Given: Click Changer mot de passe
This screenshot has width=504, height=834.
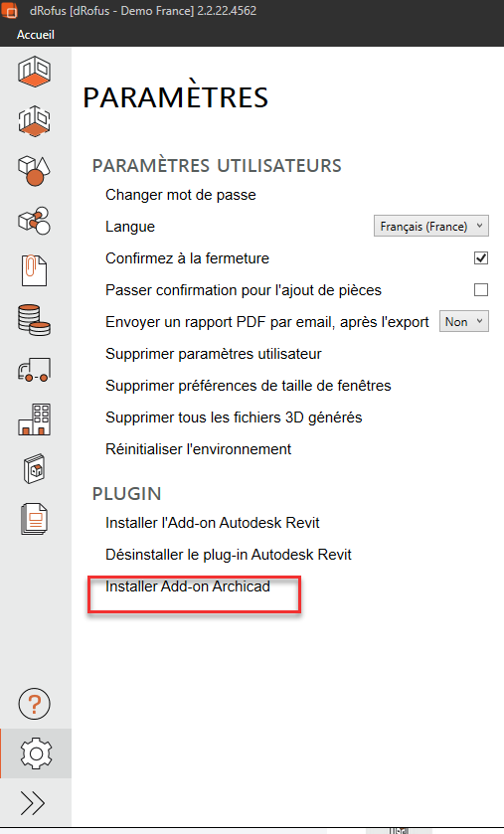Looking at the screenshot, I should 181,195.
